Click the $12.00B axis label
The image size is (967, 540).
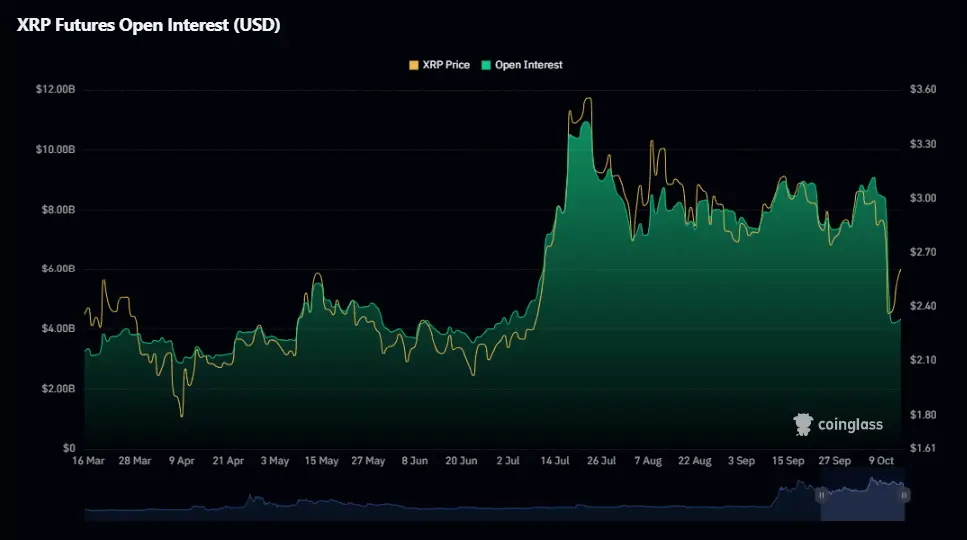[x=56, y=89]
